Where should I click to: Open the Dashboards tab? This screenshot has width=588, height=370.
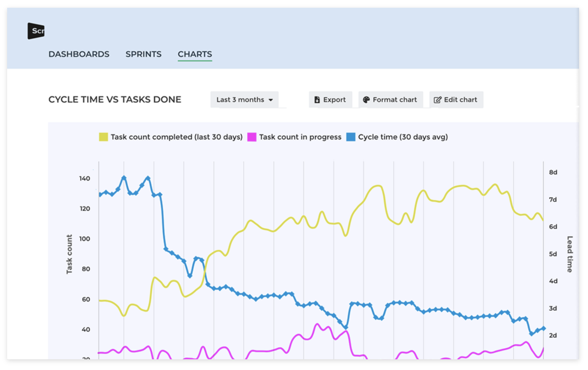79,54
